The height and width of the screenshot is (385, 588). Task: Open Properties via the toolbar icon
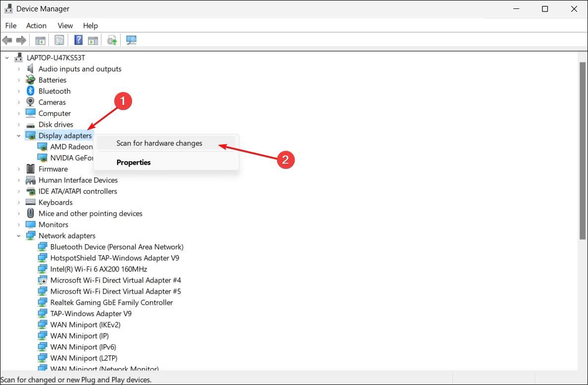59,40
